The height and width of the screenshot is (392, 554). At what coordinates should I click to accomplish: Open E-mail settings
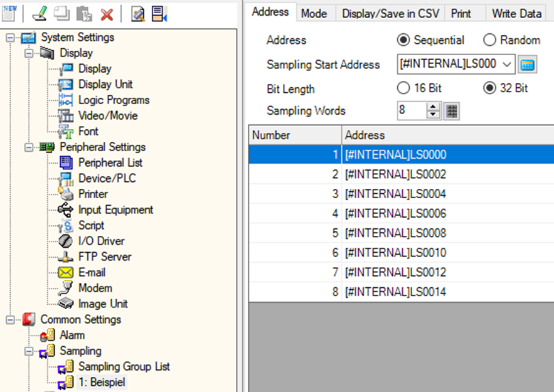point(92,272)
